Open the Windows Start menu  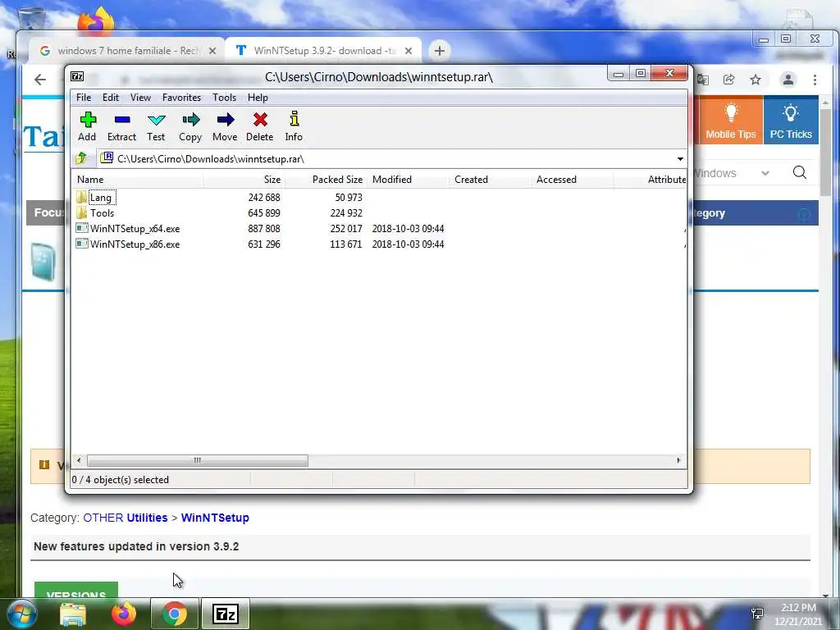21,614
